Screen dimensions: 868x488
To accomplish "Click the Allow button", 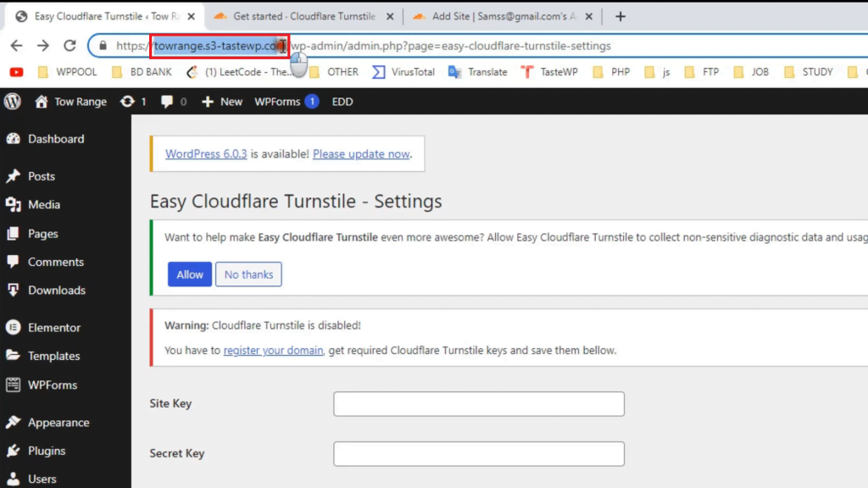I will click(190, 274).
